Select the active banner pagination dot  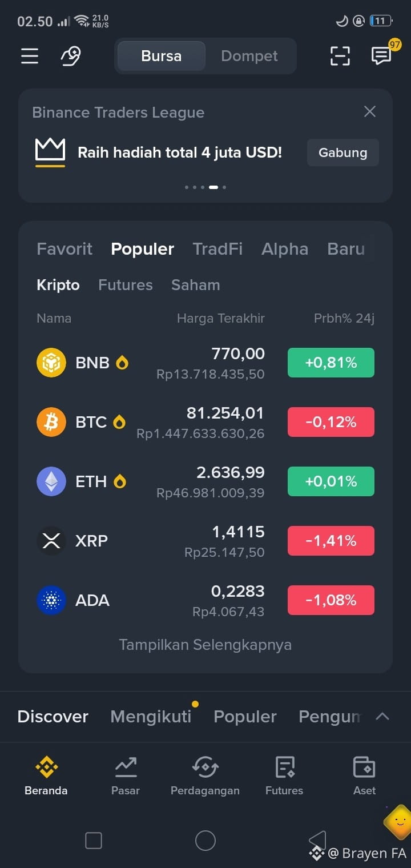pos(213,187)
